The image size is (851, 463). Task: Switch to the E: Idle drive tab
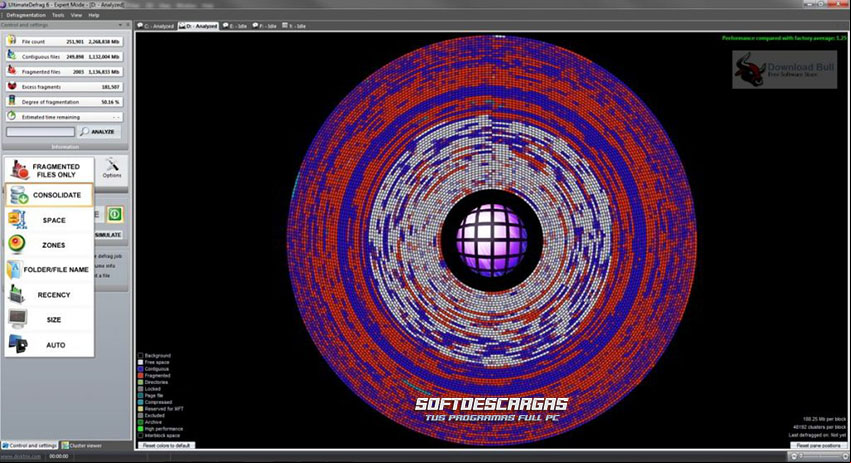click(x=234, y=26)
